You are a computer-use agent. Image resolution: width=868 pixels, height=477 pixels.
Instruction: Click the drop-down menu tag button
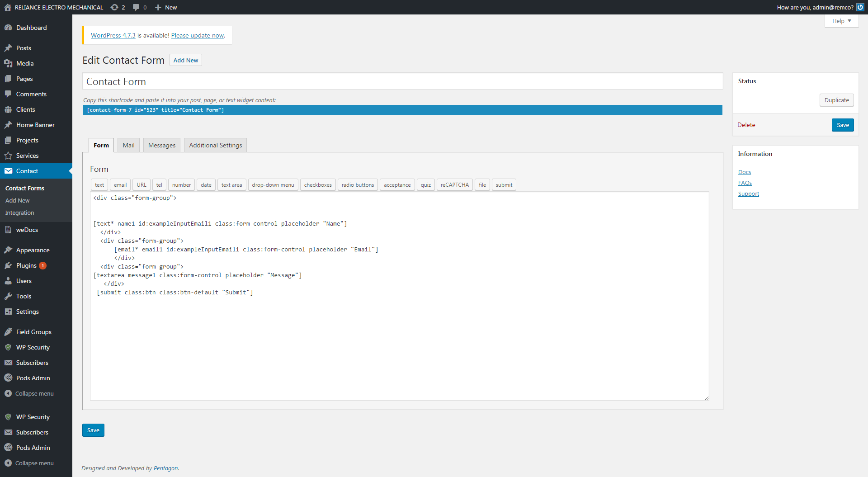(x=273, y=185)
